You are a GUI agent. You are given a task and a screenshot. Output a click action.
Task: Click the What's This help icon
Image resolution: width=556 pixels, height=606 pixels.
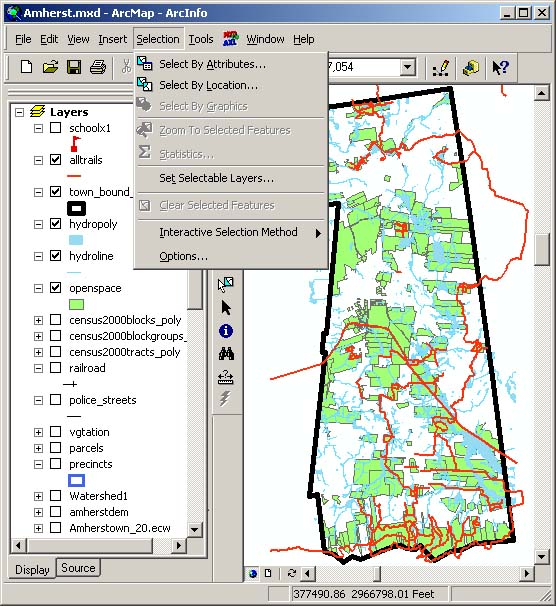(501, 67)
